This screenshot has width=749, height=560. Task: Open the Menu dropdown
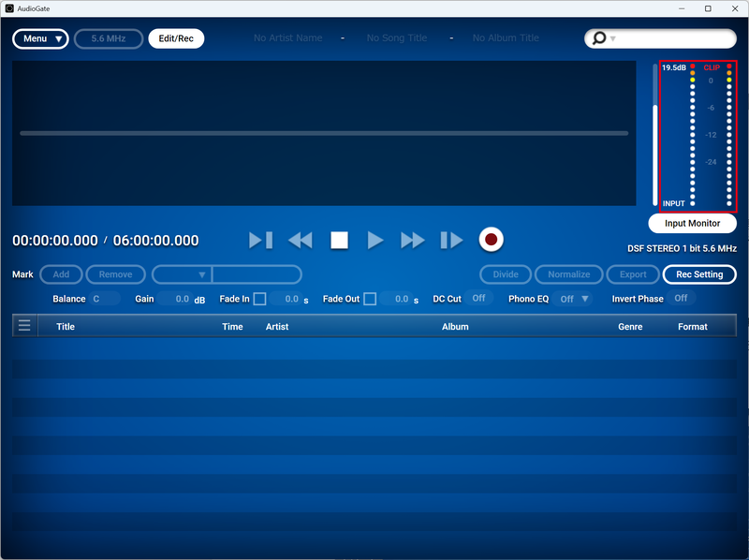click(x=40, y=38)
